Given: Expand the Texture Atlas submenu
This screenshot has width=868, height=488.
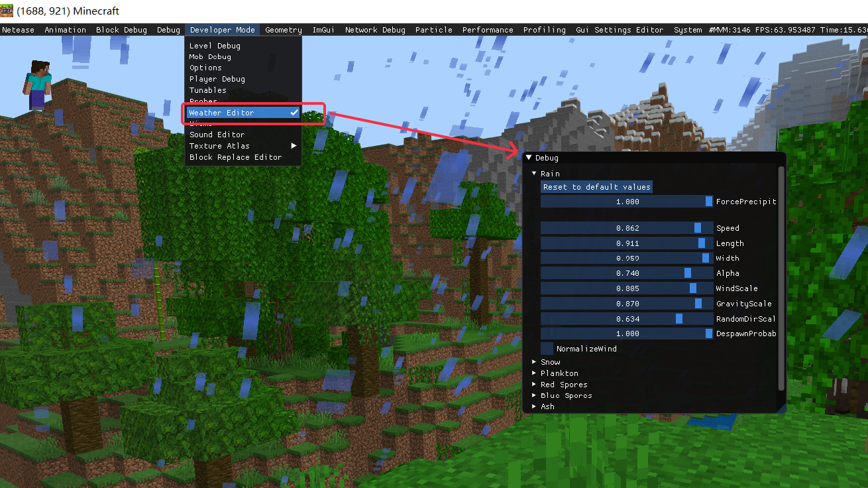Looking at the screenshot, I should click(x=243, y=146).
